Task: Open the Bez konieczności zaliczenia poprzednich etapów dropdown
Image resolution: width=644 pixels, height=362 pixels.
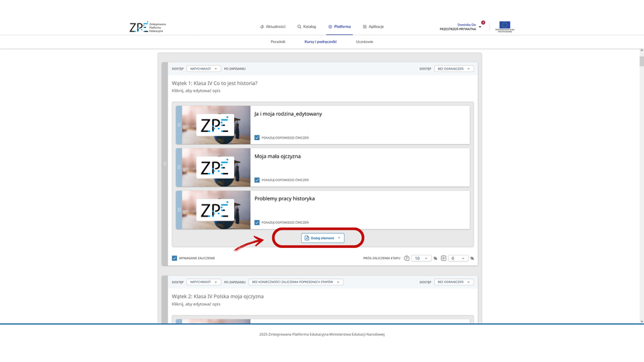Action: 296,282
